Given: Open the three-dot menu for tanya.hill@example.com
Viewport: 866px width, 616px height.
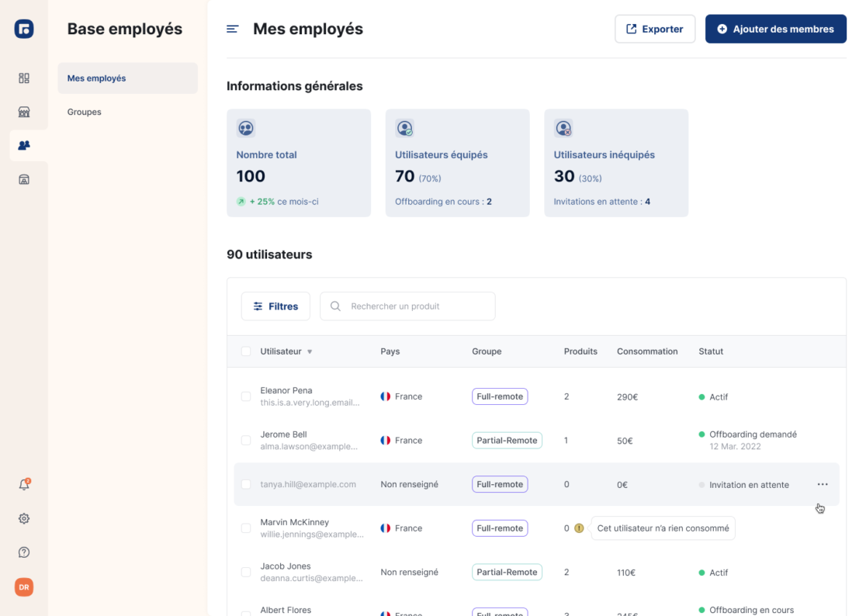Looking at the screenshot, I should [823, 484].
